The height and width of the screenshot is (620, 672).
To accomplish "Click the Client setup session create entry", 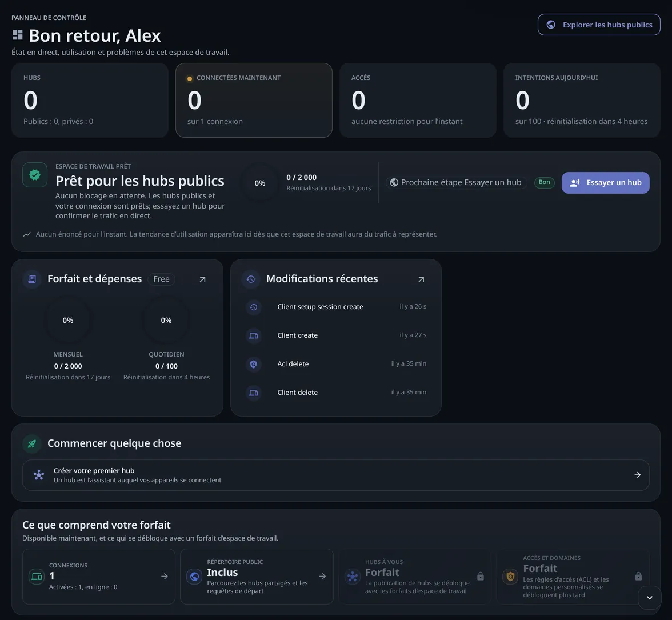I will coord(336,307).
